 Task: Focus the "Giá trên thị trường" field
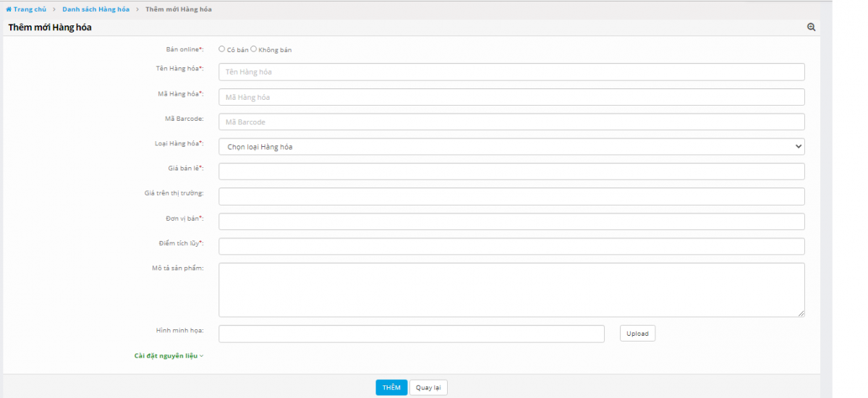coord(511,197)
